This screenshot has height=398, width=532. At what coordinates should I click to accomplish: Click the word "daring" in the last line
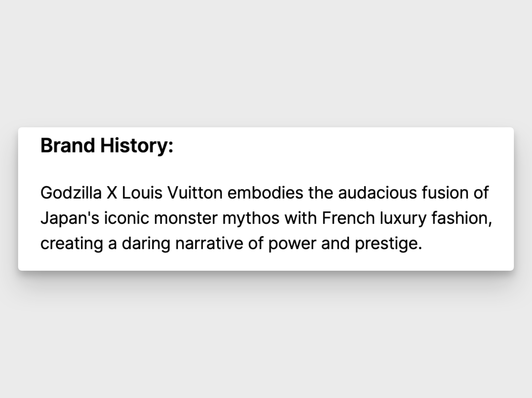pyautogui.click(x=146, y=244)
